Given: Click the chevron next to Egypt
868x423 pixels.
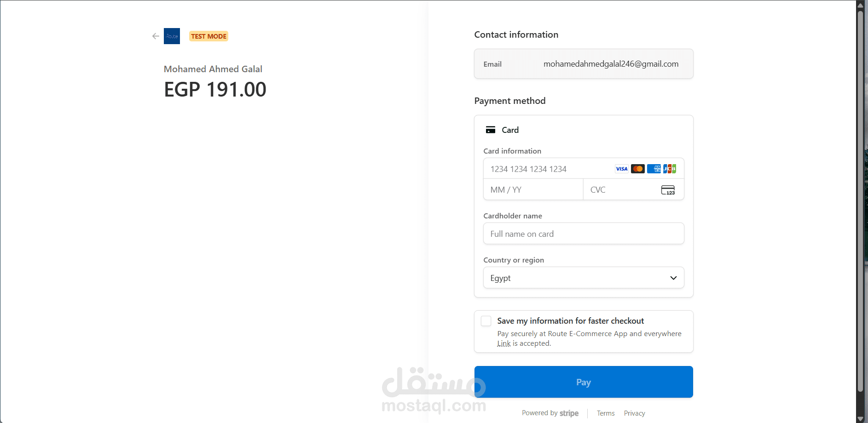Looking at the screenshot, I should [x=673, y=278].
